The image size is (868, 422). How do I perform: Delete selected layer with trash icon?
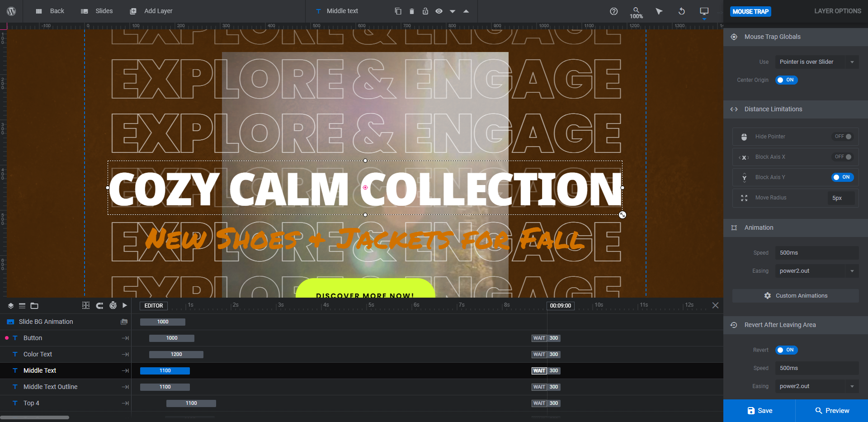(x=411, y=11)
